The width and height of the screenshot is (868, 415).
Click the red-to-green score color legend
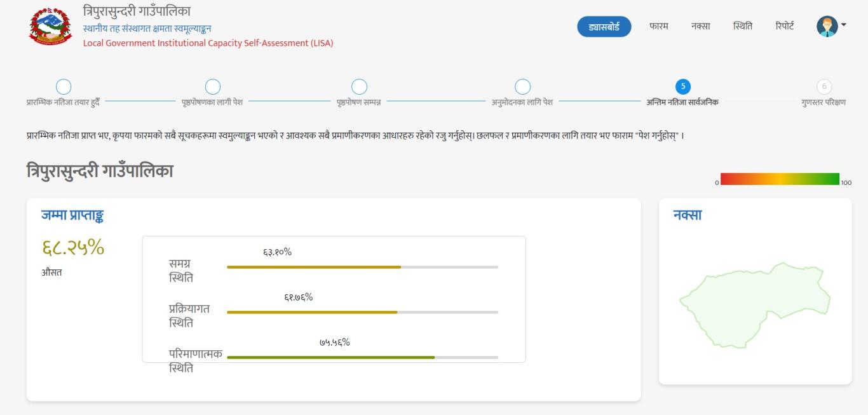[x=780, y=179]
